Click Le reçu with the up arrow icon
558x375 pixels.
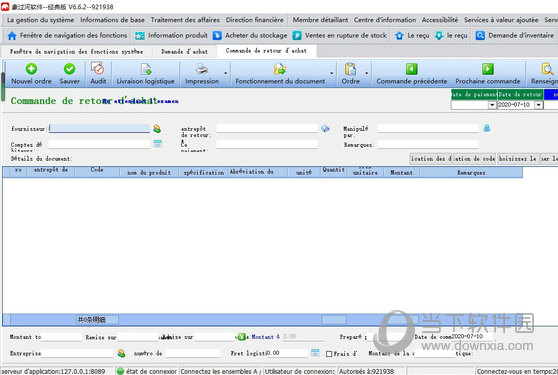(412, 35)
